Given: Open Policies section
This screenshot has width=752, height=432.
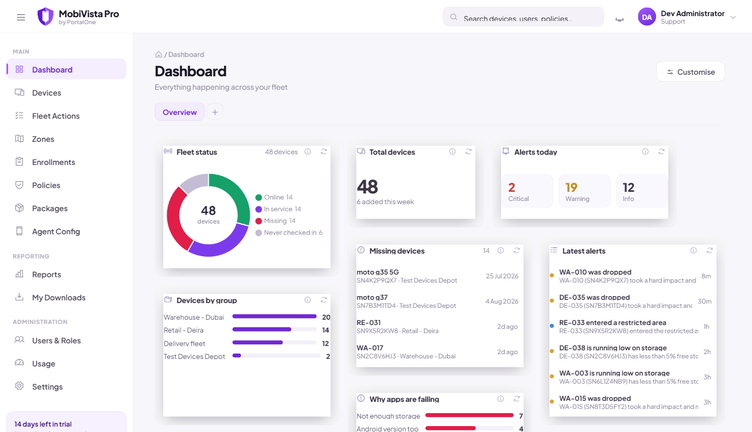Looking at the screenshot, I should tap(67, 185).
